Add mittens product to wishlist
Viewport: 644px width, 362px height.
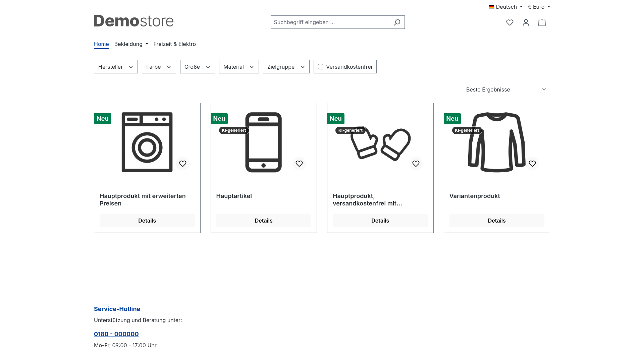(416, 164)
